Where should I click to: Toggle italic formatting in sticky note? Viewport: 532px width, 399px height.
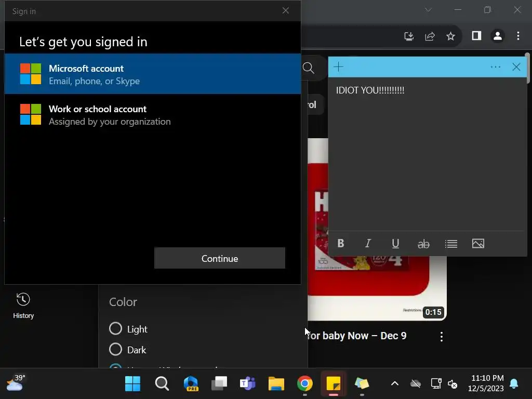pyautogui.click(x=368, y=243)
